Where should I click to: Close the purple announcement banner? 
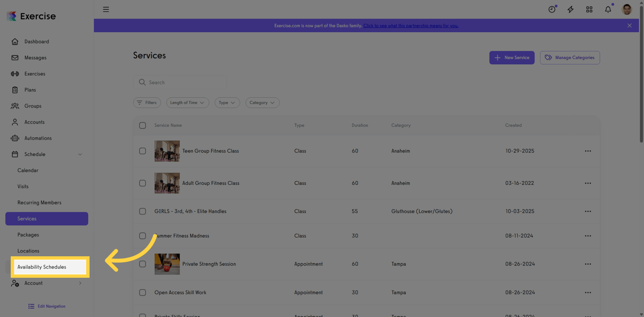[x=629, y=25]
